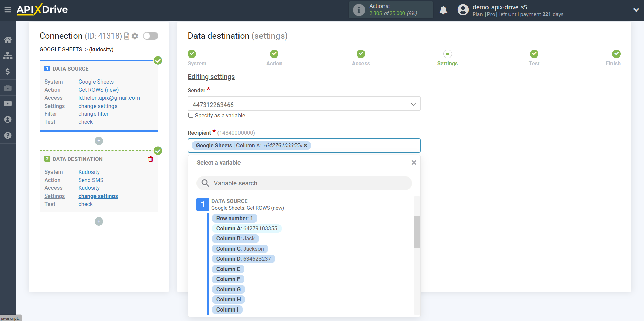Open the help question-mark sidebar icon
This screenshot has height=321, width=644.
(8, 135)
